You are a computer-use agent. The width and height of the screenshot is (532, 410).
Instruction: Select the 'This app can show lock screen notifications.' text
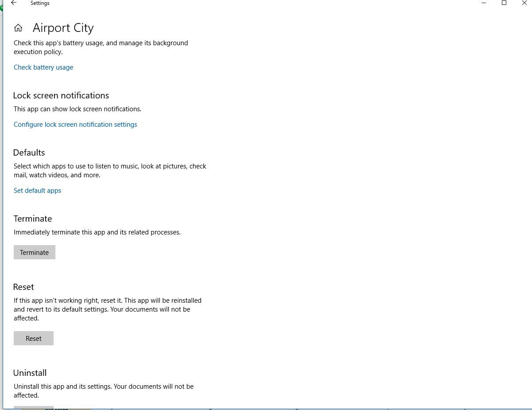(78, 109)
